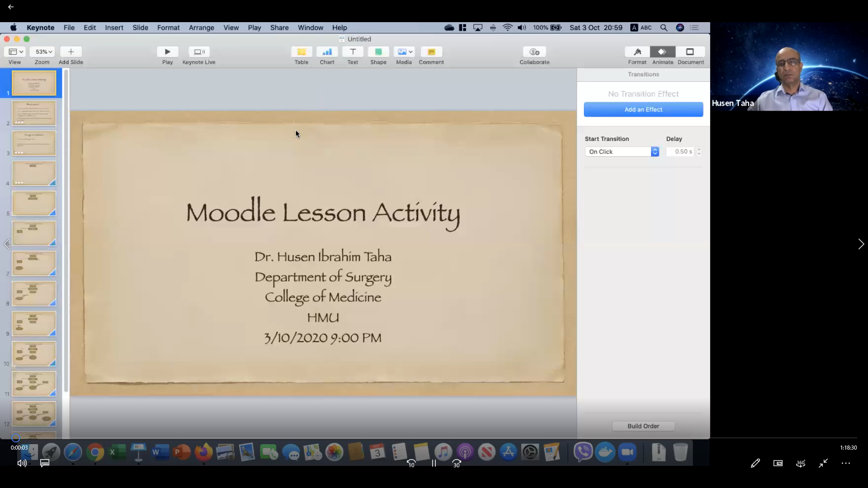Open the Insert menu
868x488 pixels.
[114, 28]
